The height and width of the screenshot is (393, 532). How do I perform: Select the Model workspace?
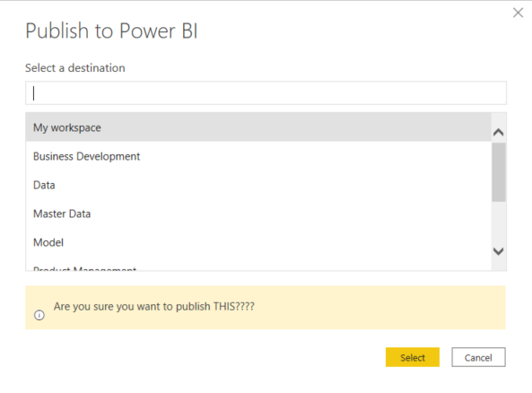(x=258, y=242)
